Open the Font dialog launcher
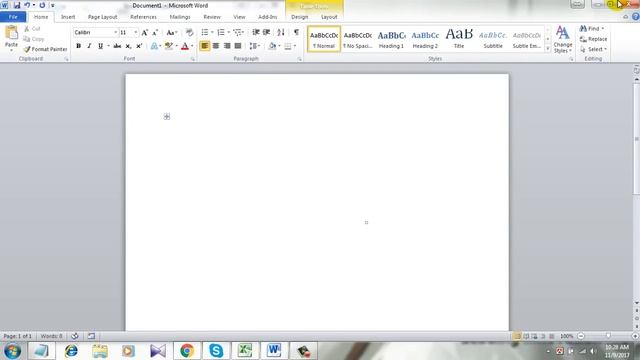This screenshot has height=360, width=640. 193,59
